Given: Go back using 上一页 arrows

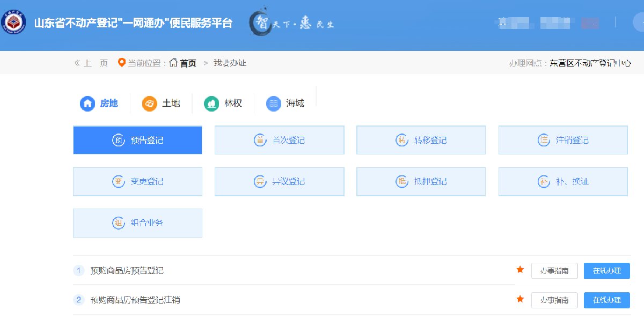Looking at the screenshot, I should (x=77, y=63).
